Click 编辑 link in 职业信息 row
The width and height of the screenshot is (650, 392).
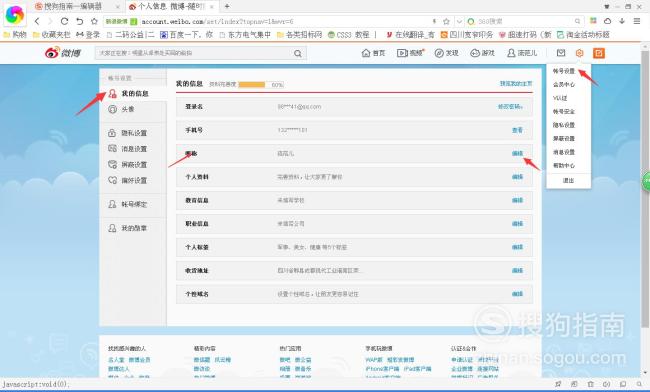click(x=517, y=224)
